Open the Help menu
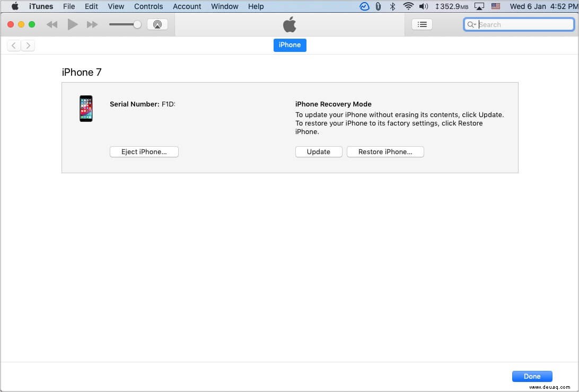This screenshot has height=392, width=579. point(256,6)
